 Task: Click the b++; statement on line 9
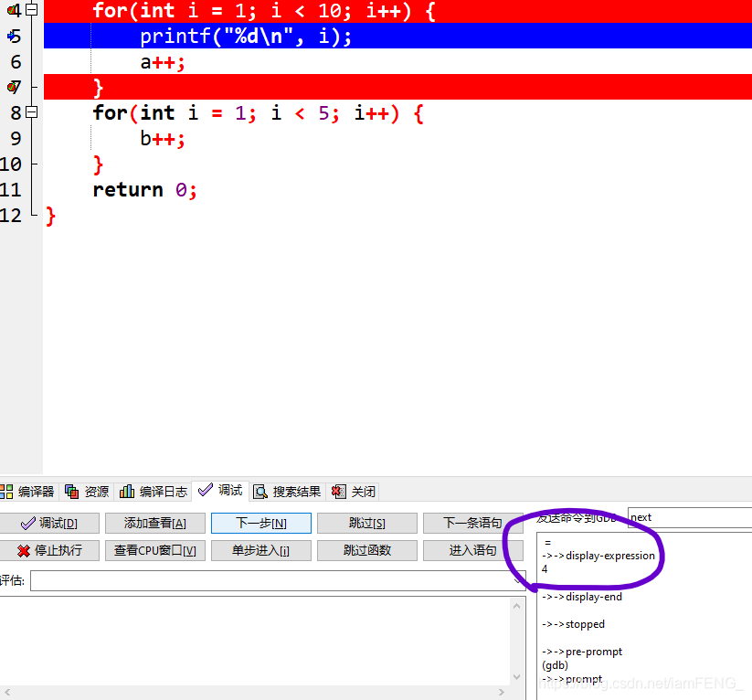(x=163, y=139)
